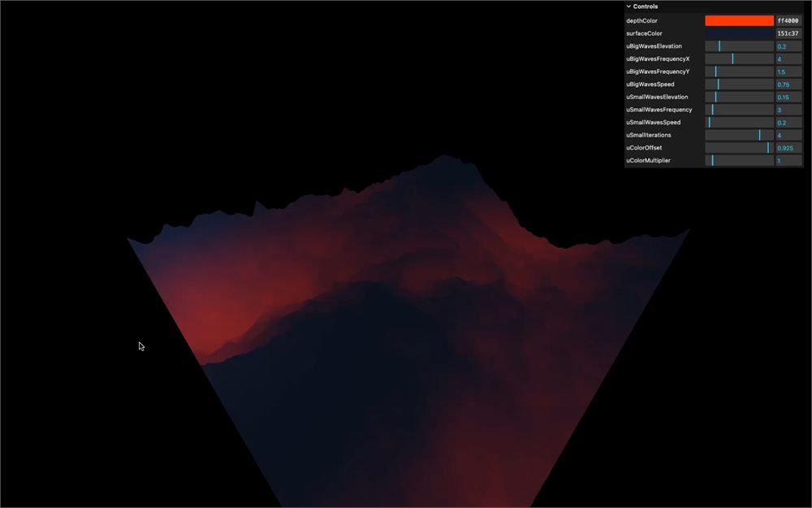This screenshot has height=508, width=812.
Task: Click the "uColorMultiplier" label
Action: (648, 161)
